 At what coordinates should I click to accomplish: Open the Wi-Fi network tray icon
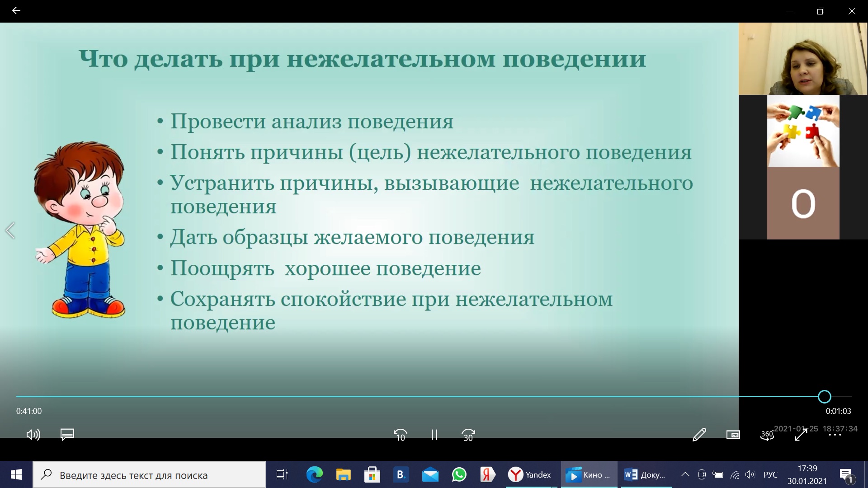[x=735, y=474]
